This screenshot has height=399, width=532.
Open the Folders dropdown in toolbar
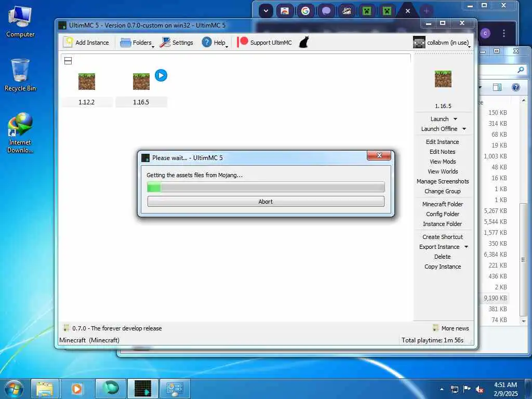point(137,43)
